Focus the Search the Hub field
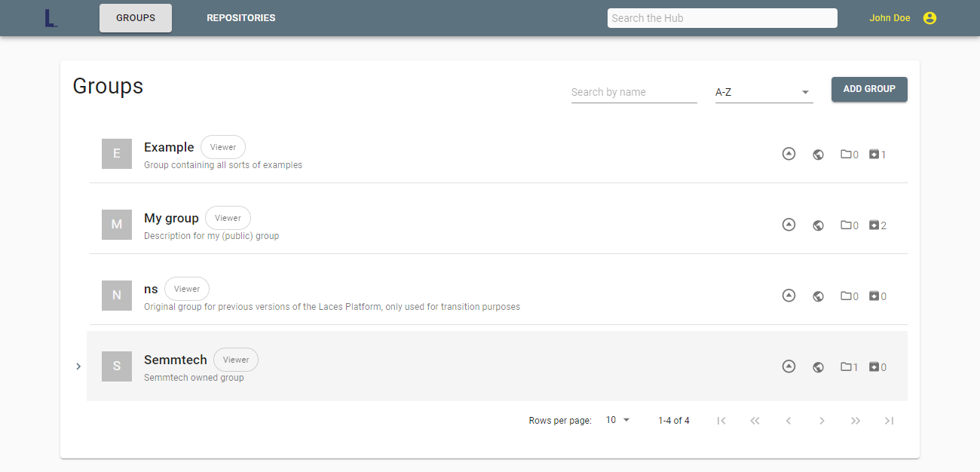 coord(722,18)
